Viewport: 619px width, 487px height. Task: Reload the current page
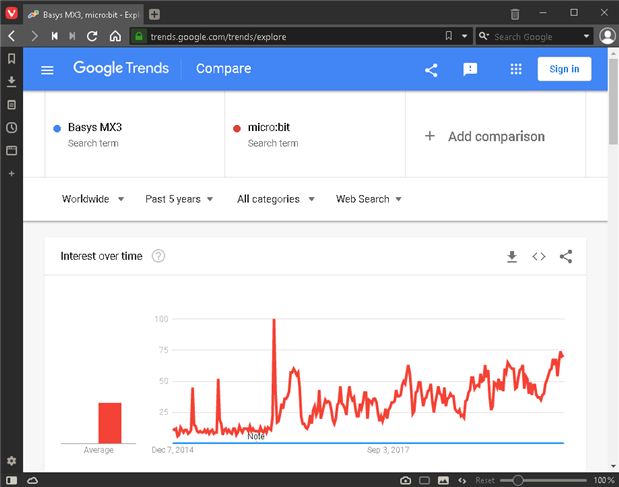(93, 36)
